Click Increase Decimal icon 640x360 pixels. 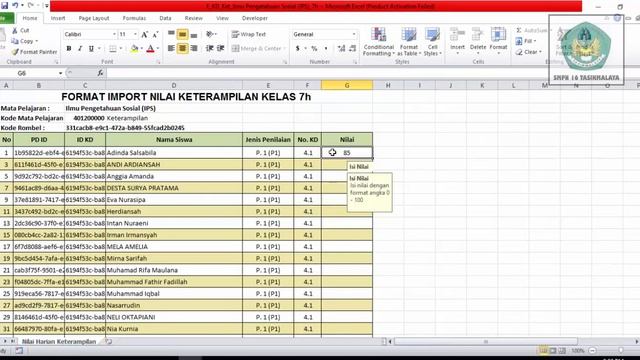coord(341,49)
